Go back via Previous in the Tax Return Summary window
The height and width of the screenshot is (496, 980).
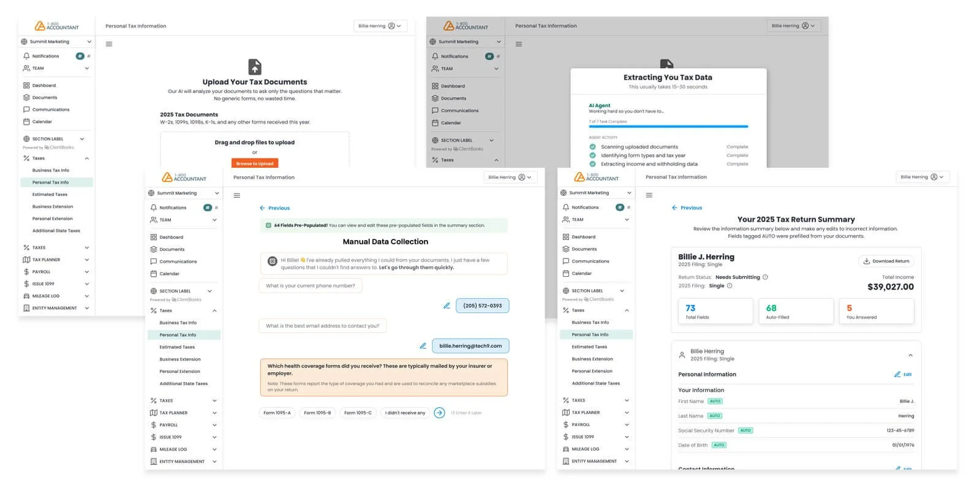click(687, 208)
